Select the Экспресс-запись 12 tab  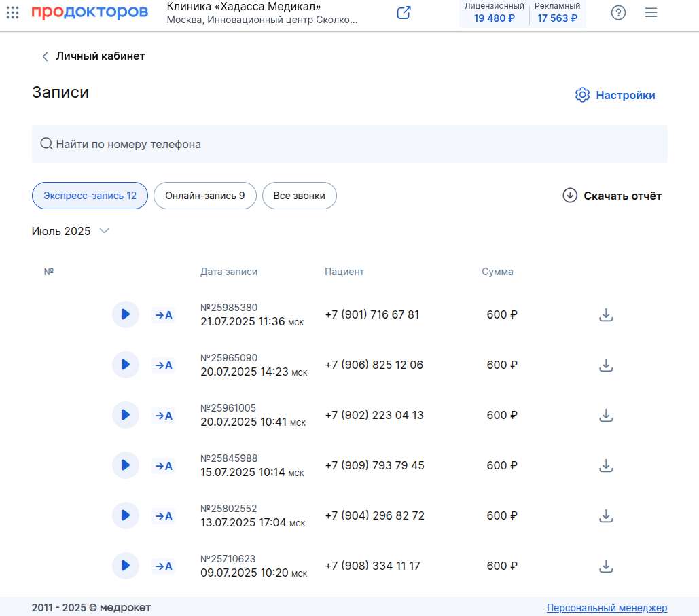[90, 196]
